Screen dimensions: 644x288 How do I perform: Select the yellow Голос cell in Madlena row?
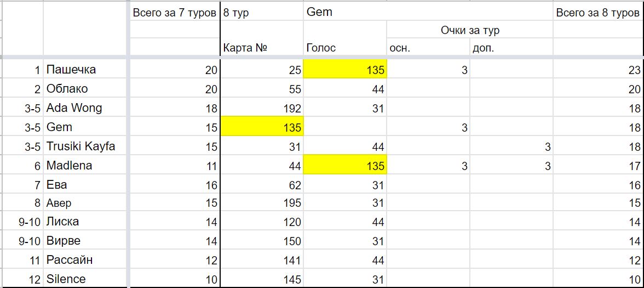point(345,165)
